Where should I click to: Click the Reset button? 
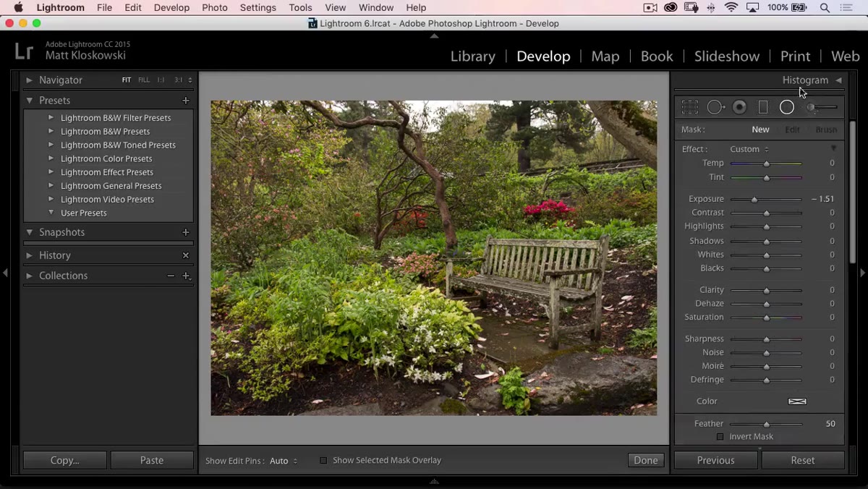(803, 460)
